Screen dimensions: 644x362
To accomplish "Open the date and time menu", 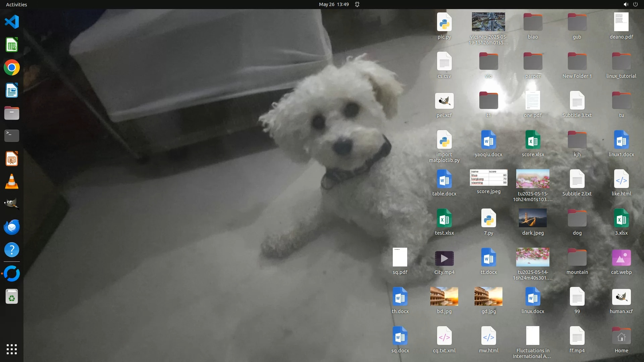I will click(x=333, y=4).
